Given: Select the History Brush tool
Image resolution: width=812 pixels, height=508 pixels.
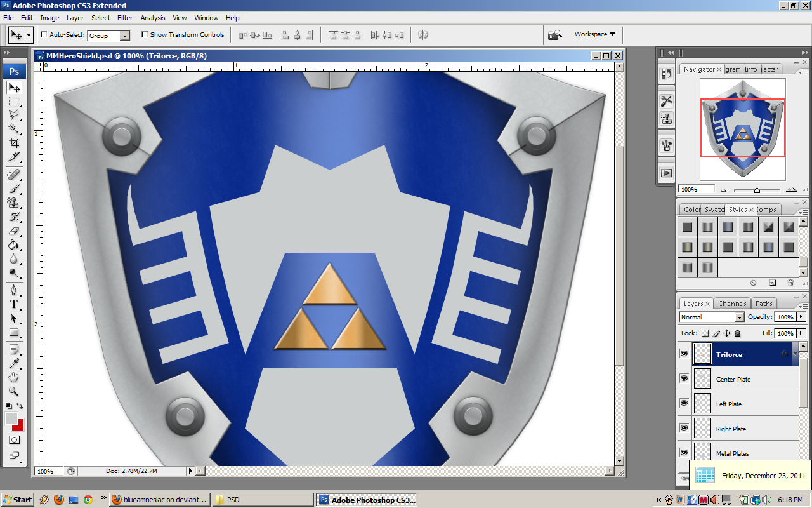Looking at the screenshot, I should [x=14, y=217].
